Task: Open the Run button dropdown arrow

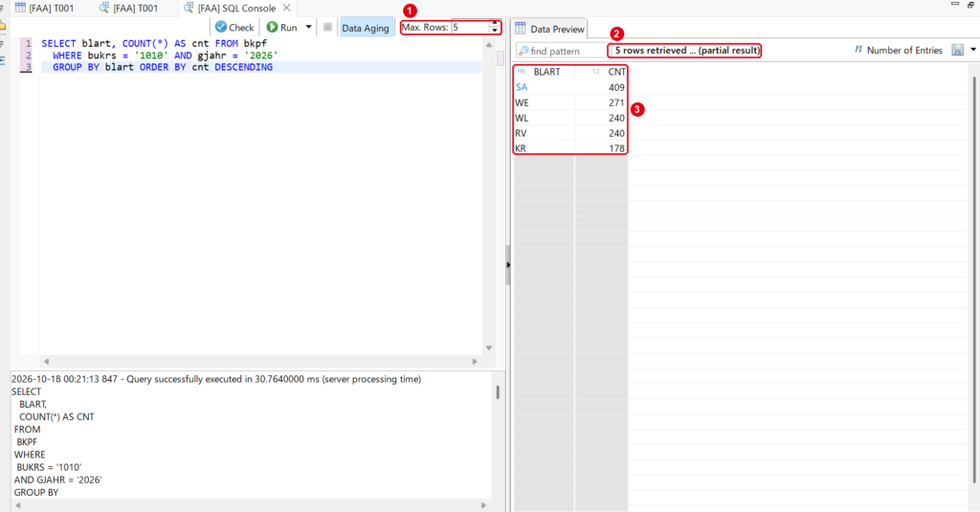Action: tap(309, 27)
